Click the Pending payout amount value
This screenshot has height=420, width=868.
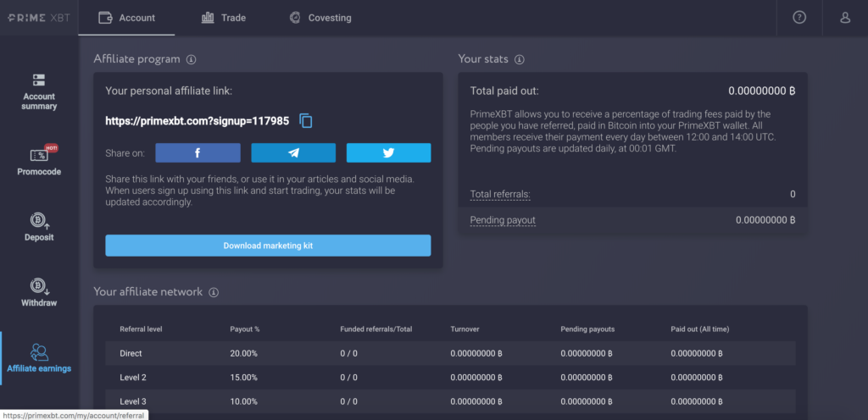tap(765, 220)
